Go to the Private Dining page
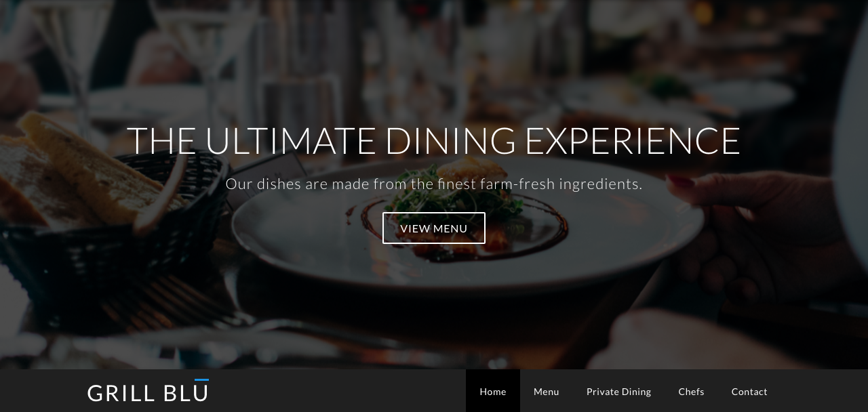Viewport: 868px width, 412px height. pyautogui.click(x=618, y=391)
